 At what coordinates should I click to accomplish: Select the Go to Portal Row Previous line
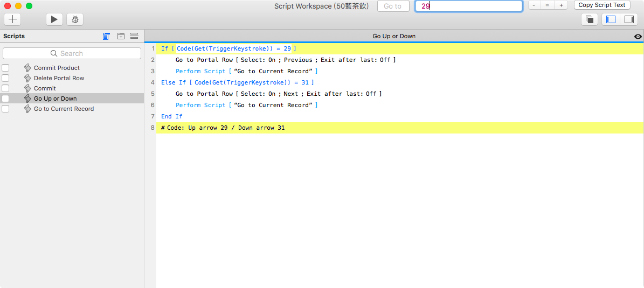pyautogui.click(x=400, y=60)
